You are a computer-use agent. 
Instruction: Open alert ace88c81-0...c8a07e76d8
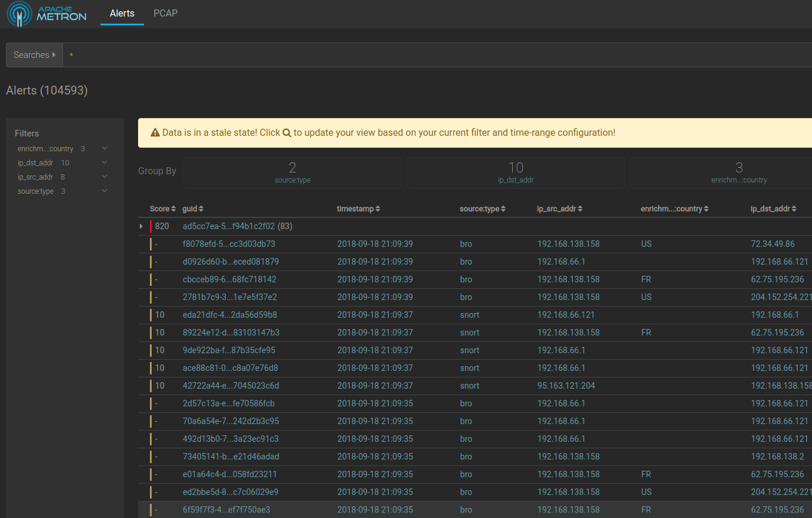pos(230,368)
